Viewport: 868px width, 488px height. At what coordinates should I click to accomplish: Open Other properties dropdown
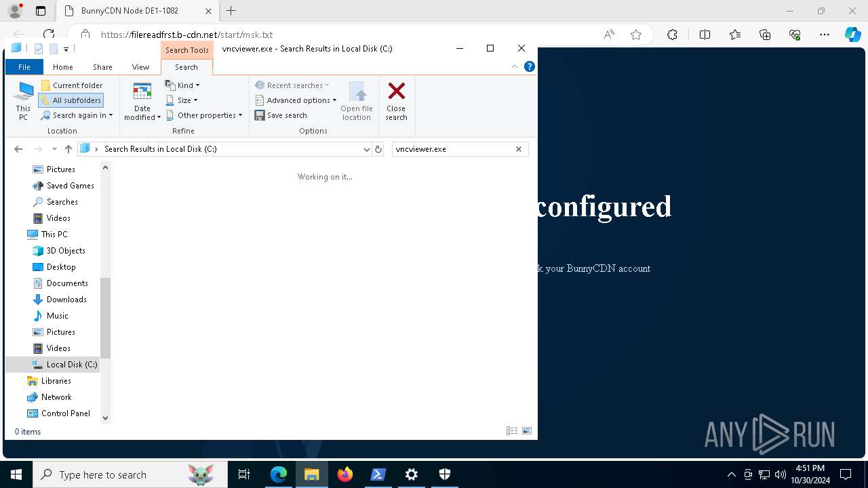[x=204, y=115]
